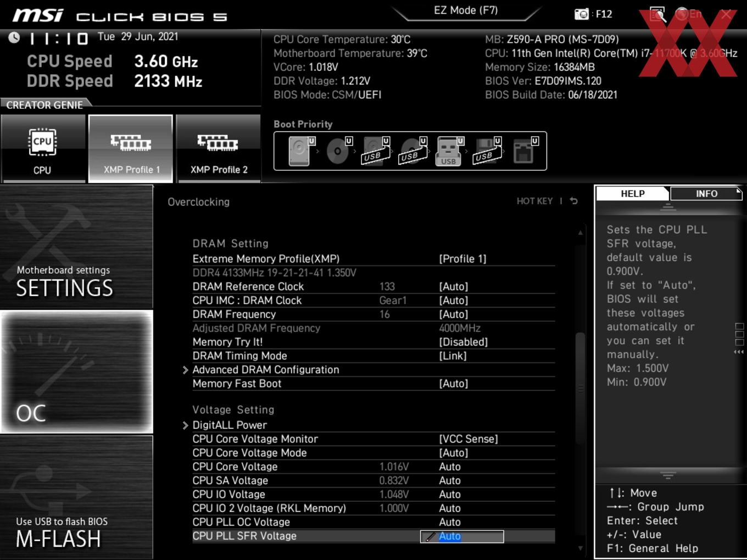Open the OC overclocking section

76,372
